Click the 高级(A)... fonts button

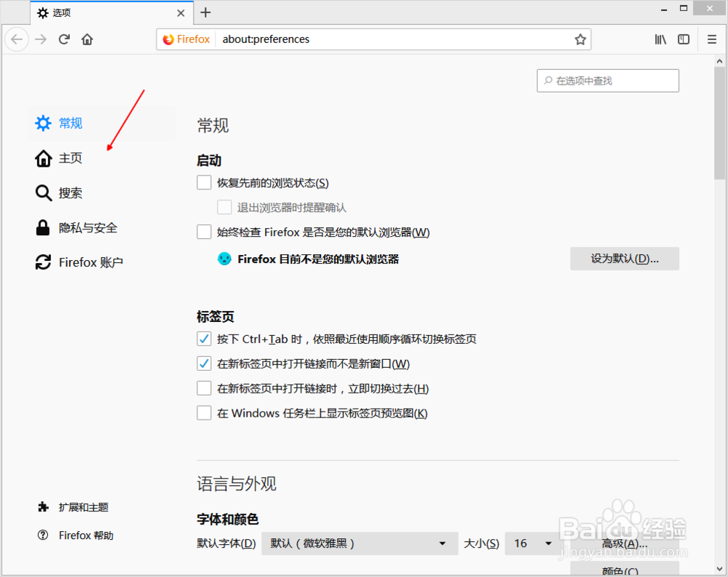[x=625, y=543]
